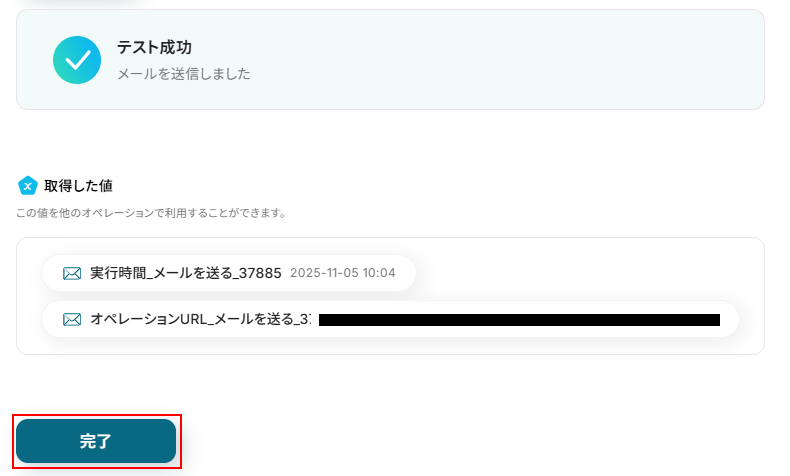Click the オペレーション prefix of second chip
Screen dimensions: 790x476
point(135,319)
